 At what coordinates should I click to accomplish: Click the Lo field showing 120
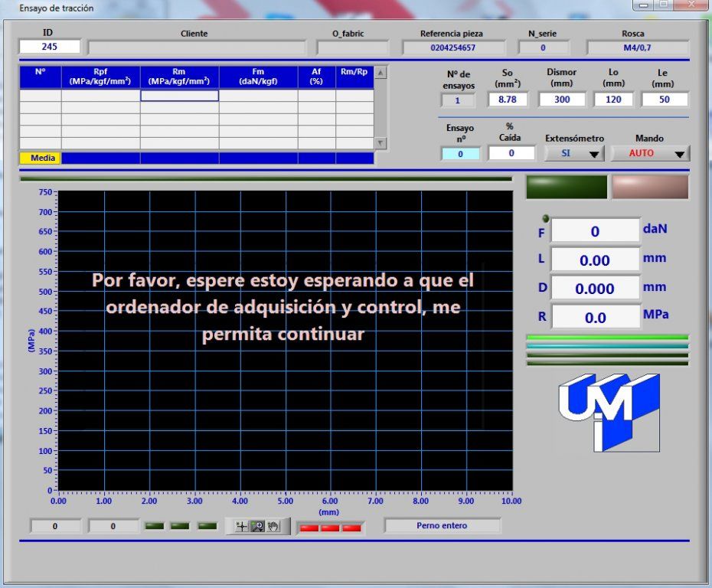[613, 100]
